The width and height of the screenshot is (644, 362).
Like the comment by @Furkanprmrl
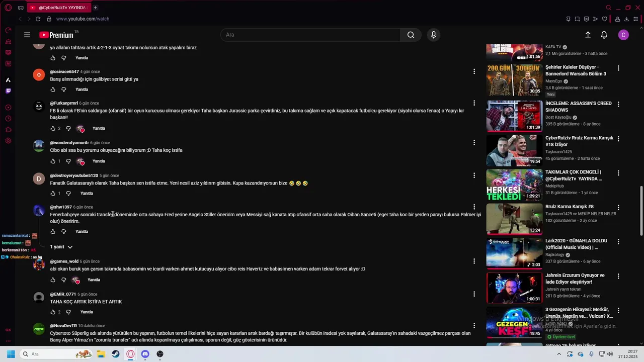[53, 128]
